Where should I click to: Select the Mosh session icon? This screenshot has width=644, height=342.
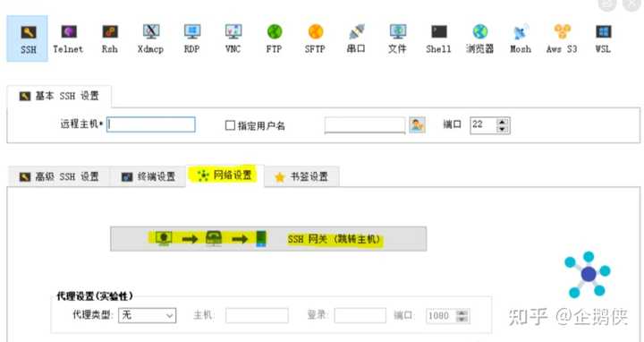(x=521, y=38)
